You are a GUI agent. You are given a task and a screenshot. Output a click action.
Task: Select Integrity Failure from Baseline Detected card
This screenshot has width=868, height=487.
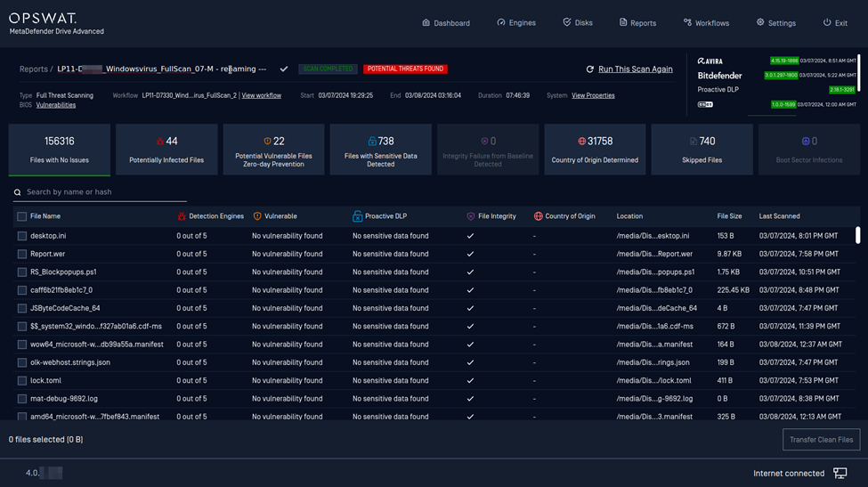point(488,150)
